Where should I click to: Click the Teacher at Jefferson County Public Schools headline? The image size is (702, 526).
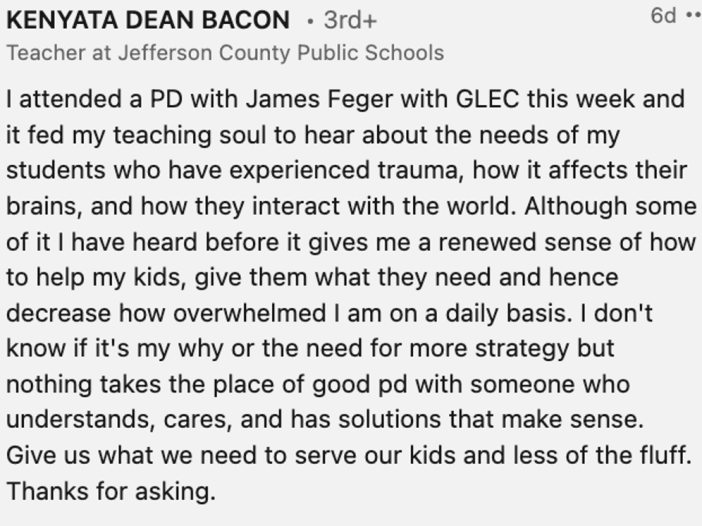point(225,53)
